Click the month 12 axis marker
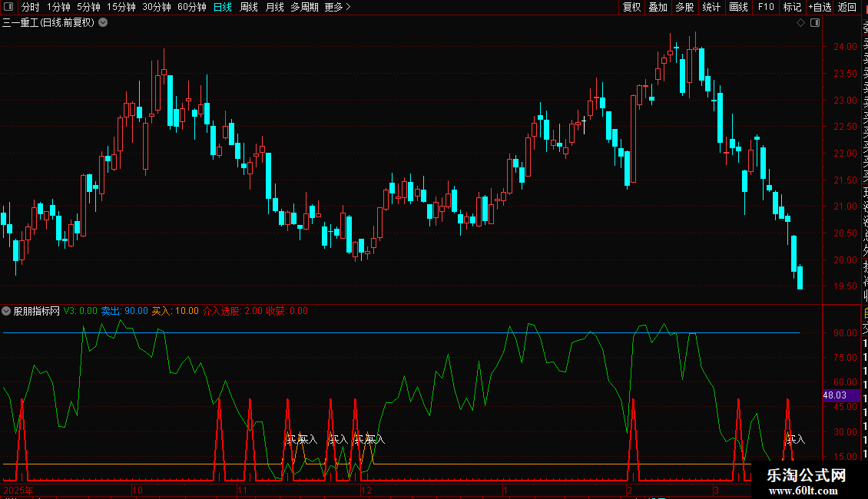This screenshot has width=868, height=499. 366,490
